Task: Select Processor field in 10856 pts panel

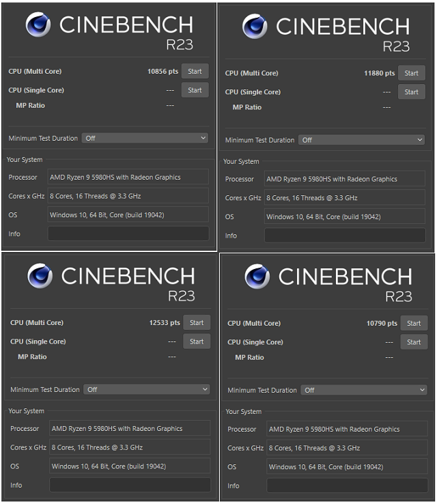Action: (x=128, y=177)
